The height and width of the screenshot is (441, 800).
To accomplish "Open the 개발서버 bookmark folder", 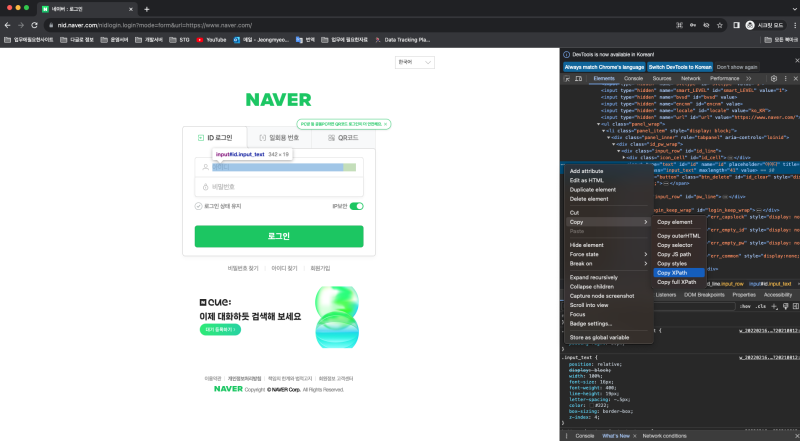I will (148, 40).
